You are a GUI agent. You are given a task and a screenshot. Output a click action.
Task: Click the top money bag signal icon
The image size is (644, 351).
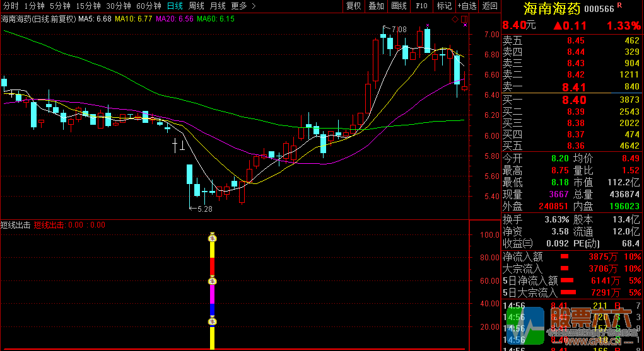point(213,238)
